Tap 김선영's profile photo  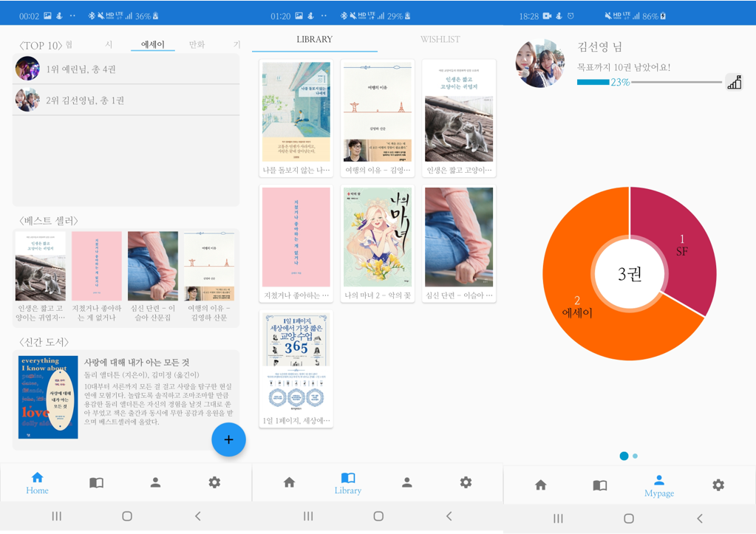pyautogui.click(x=539, y=63)
